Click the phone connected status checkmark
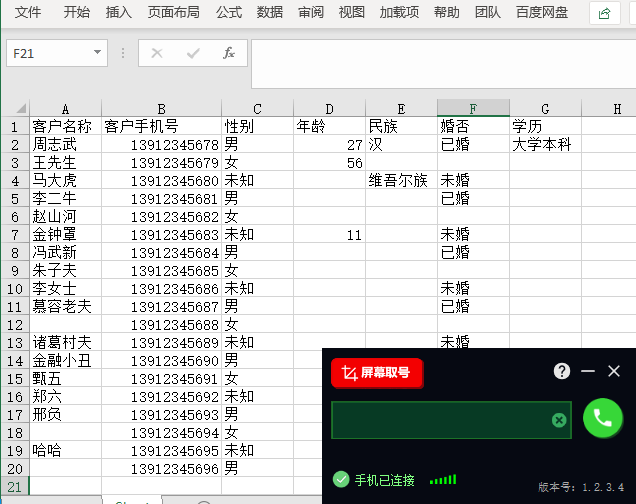The height and width of the screenshot is (504, 636). [x=341, y=480]
